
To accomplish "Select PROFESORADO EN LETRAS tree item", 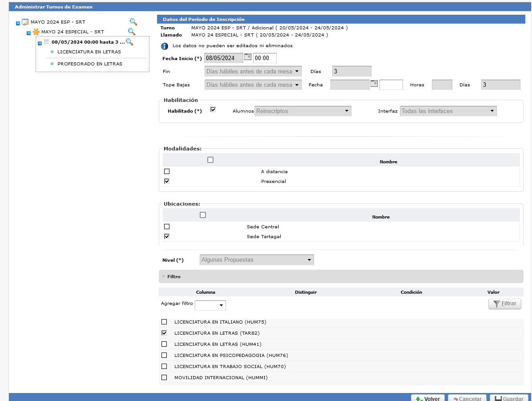I will (x=90, y=64).
